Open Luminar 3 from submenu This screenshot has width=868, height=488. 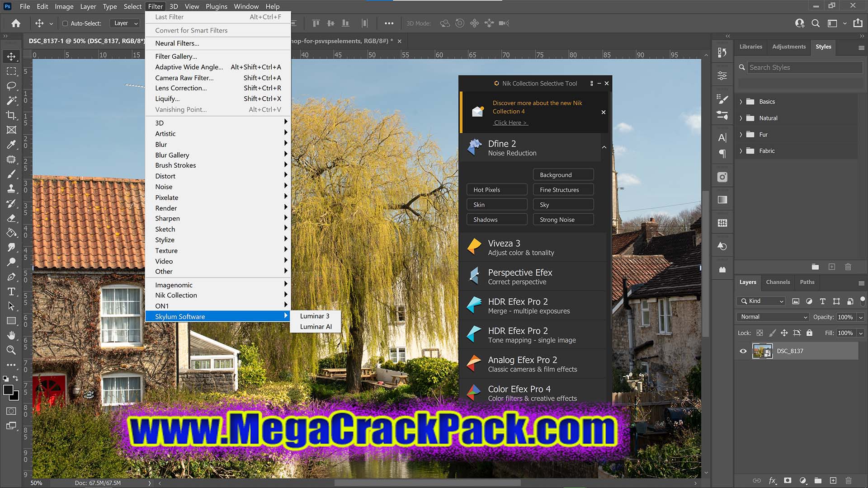coord(316,316)
